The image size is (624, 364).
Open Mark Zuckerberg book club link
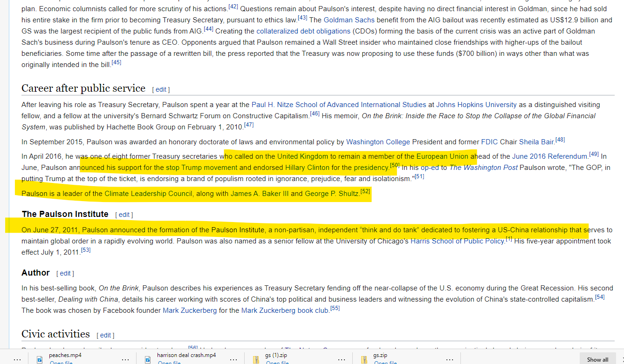coord(285,310)
